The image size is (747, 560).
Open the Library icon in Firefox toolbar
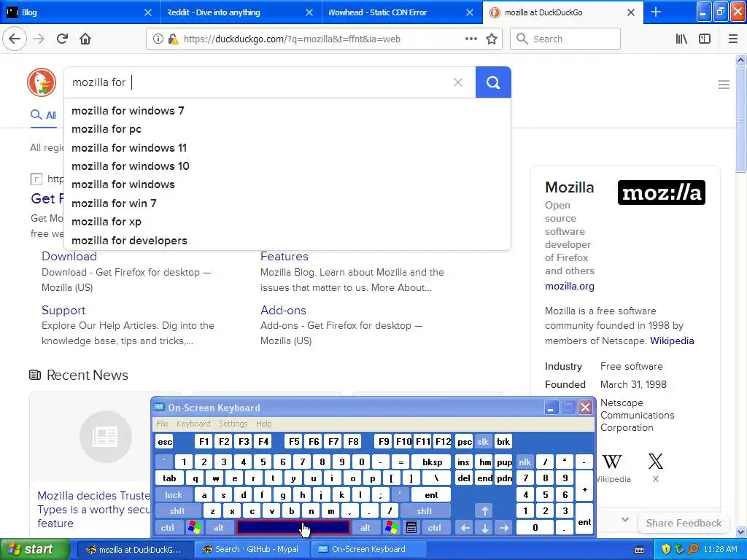(681, 39)
